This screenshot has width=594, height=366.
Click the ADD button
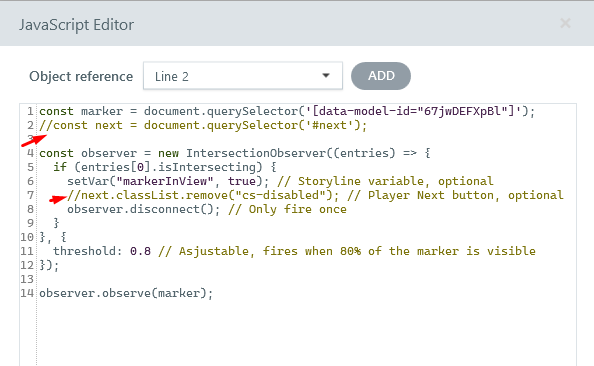tap(381, 76)
